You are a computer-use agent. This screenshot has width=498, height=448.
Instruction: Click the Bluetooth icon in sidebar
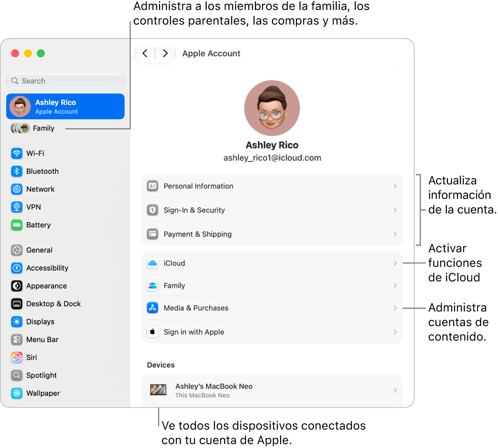[17, 171]
